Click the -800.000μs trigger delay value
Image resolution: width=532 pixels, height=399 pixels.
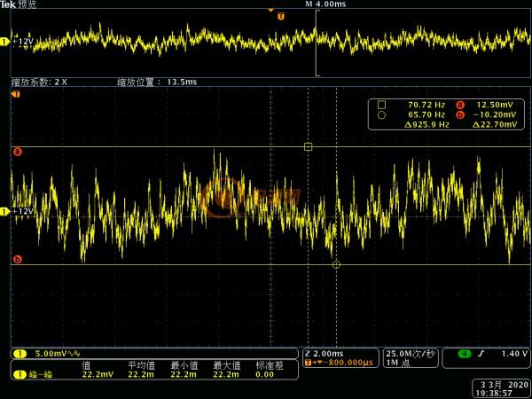click(x=348, y=363)
